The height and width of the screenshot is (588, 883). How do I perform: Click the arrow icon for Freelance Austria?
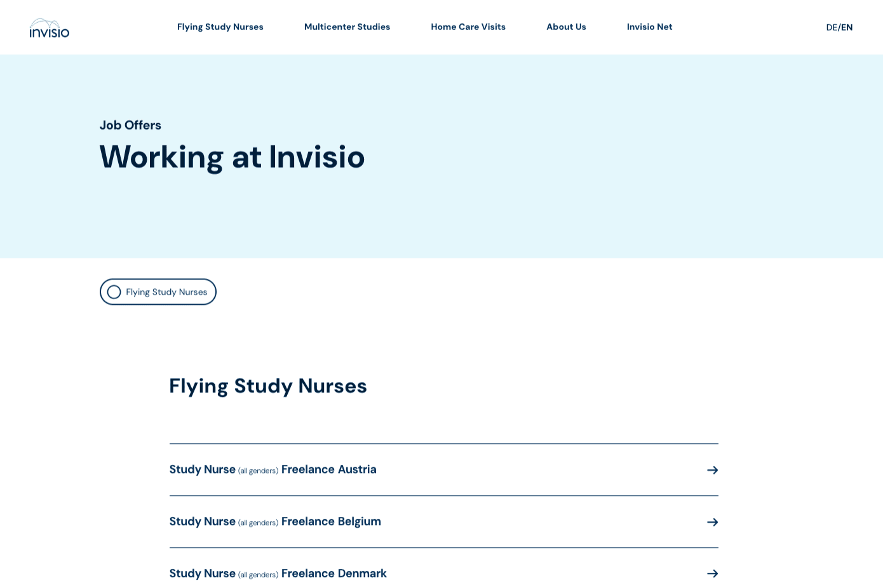pos(713,470)
